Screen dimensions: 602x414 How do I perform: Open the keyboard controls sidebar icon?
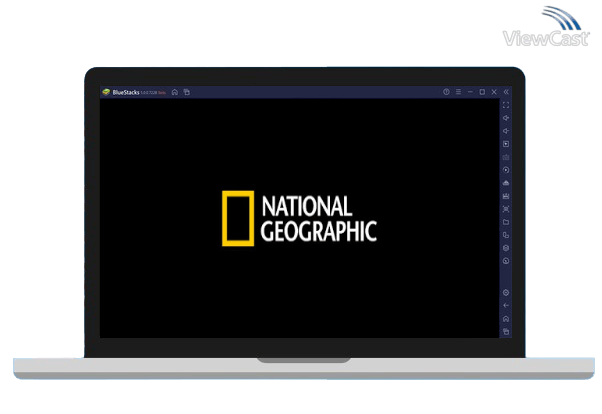point(506,157)
